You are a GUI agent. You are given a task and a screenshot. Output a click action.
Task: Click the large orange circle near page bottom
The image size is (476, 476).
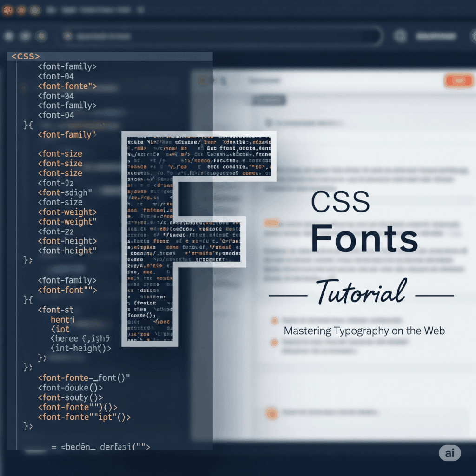tap(271, 412)
